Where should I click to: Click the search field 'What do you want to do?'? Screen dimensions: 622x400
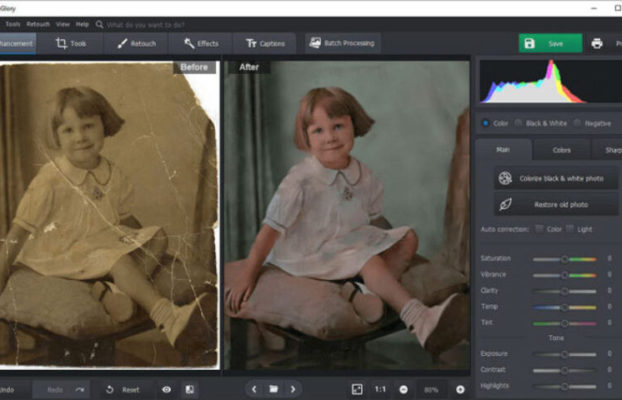click(146, 25)
